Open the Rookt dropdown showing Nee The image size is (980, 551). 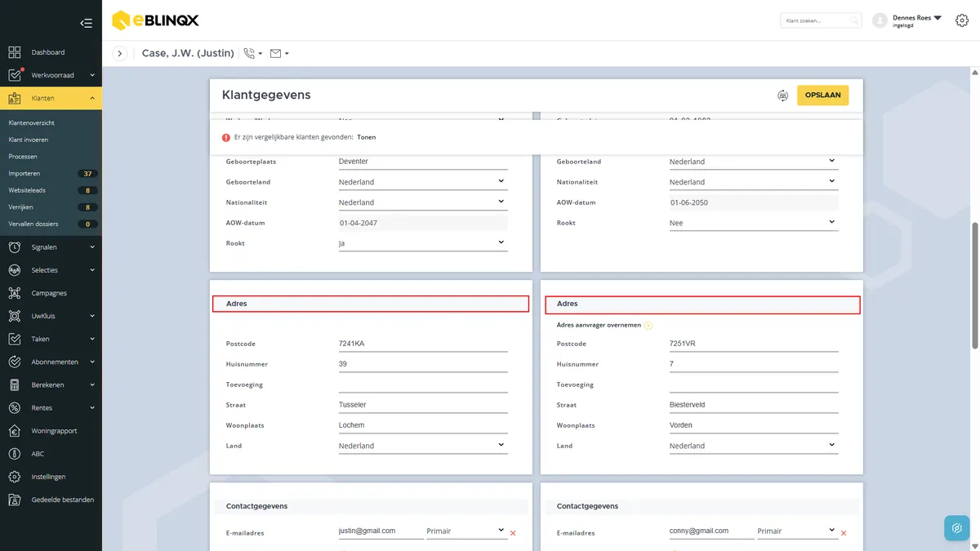point(754,223)
